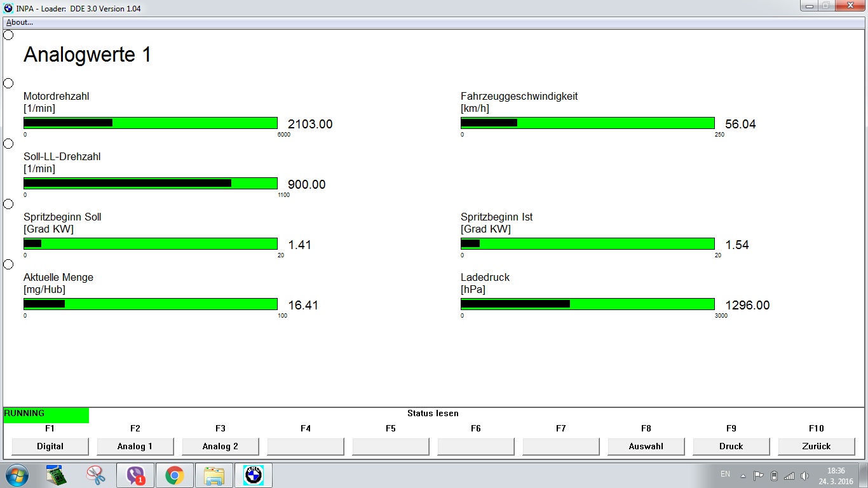The image size is (868, 488).
Task: Open the Snipping Tool taskbar icon
Action: [x=96, y=475]
